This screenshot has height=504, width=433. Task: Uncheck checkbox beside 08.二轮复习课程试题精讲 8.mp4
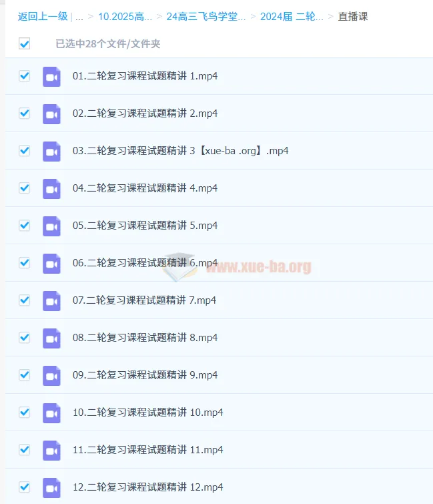pyautogui.click(x=25, y=338)
